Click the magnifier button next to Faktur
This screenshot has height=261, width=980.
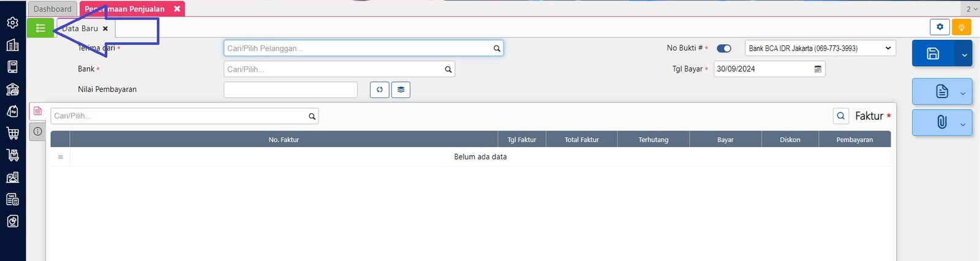841,116
